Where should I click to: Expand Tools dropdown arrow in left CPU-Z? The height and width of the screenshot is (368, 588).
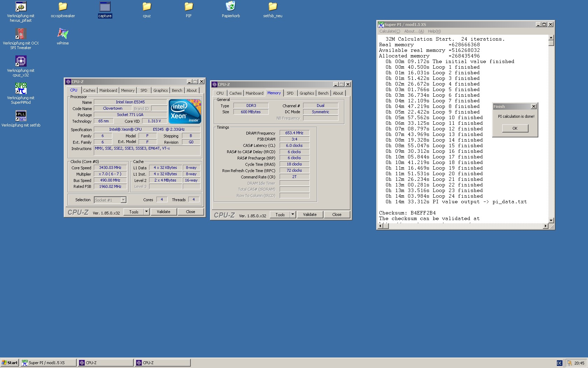pos(147,212)
